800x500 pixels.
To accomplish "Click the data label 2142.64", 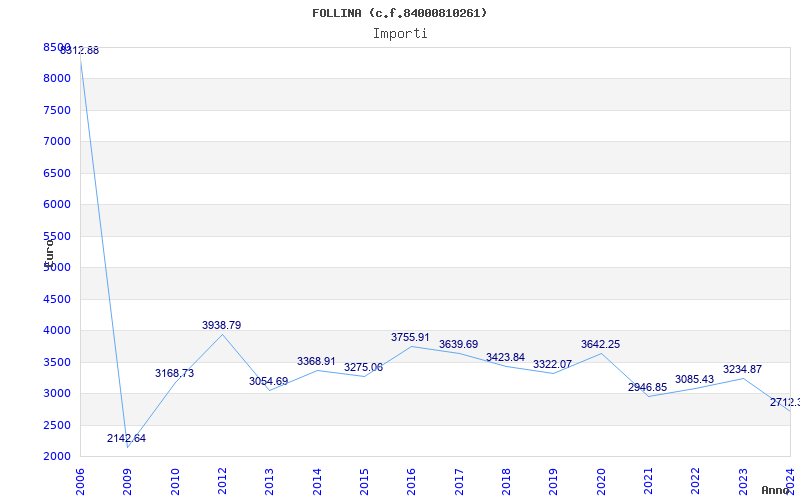I will coord(126,438).
